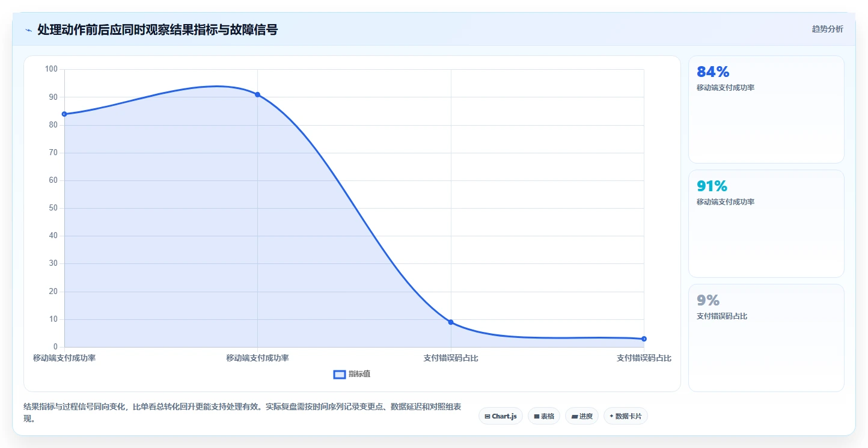868x448 pixels.
Task: Click the chart data point at value 91
Action: pyautogui.click(x=257, y=94)
